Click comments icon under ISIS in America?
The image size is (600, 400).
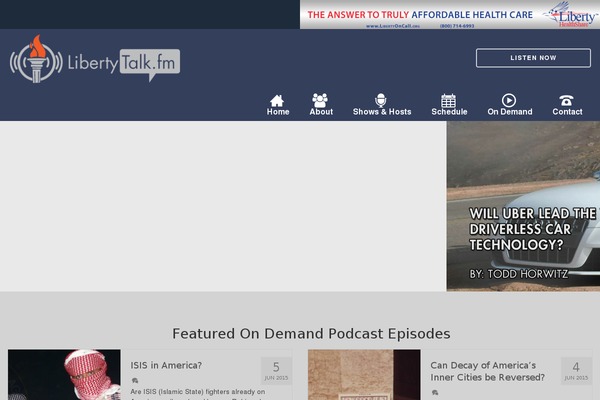135,380
